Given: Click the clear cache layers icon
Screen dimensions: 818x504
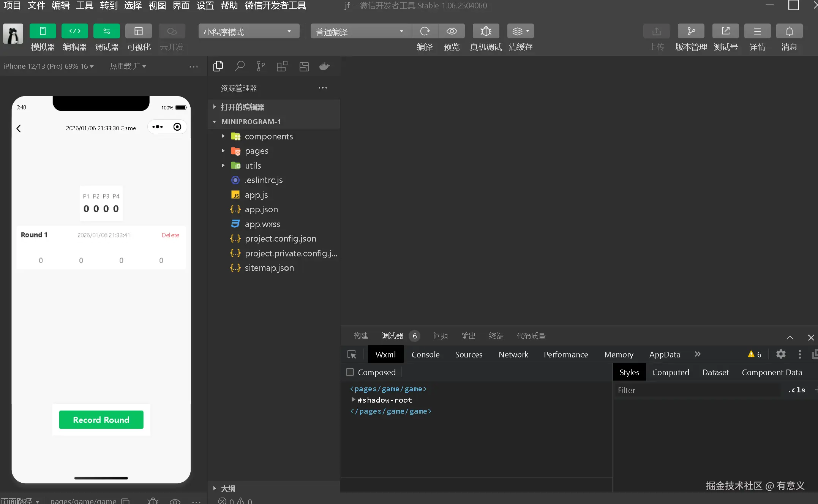Looking at the screenshot, I should pyautogui.click(x=518, y=31).
